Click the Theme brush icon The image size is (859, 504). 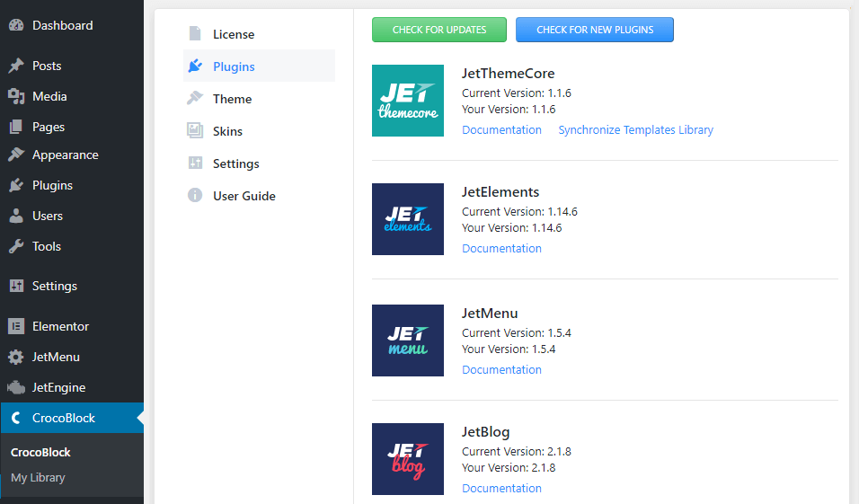tap(195, 99)
